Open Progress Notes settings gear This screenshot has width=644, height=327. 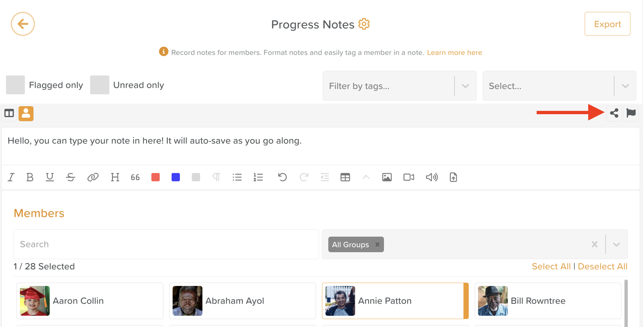tap(364, 24)
